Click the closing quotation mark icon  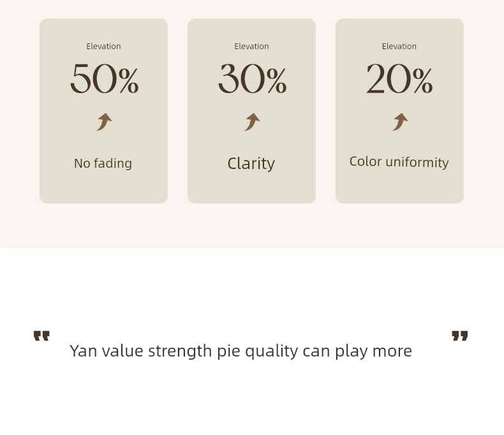460,335
